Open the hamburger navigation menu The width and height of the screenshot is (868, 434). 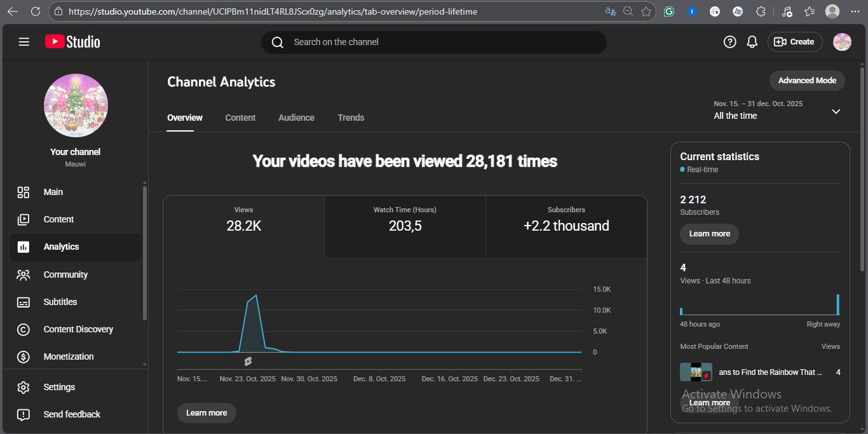[x=24, y=42]
